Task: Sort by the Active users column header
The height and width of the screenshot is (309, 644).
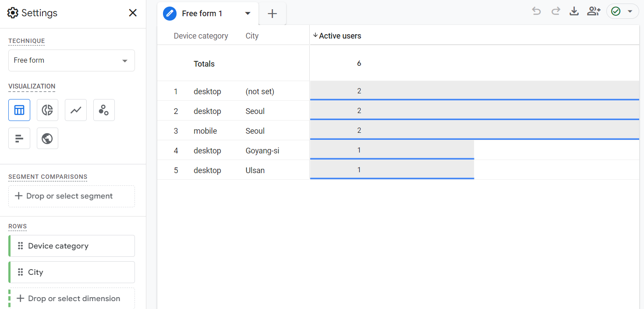Action: click(340, 36)
